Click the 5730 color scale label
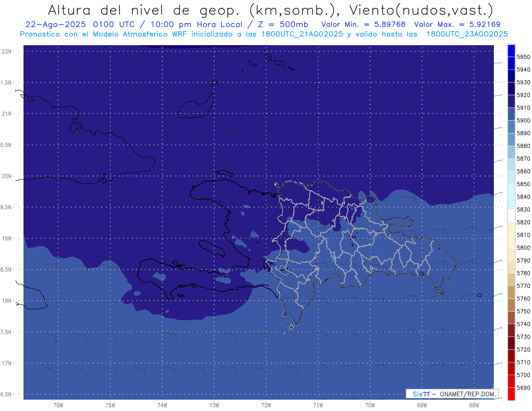The width and height of the screenshot is (532, 411). pos(523,337)
